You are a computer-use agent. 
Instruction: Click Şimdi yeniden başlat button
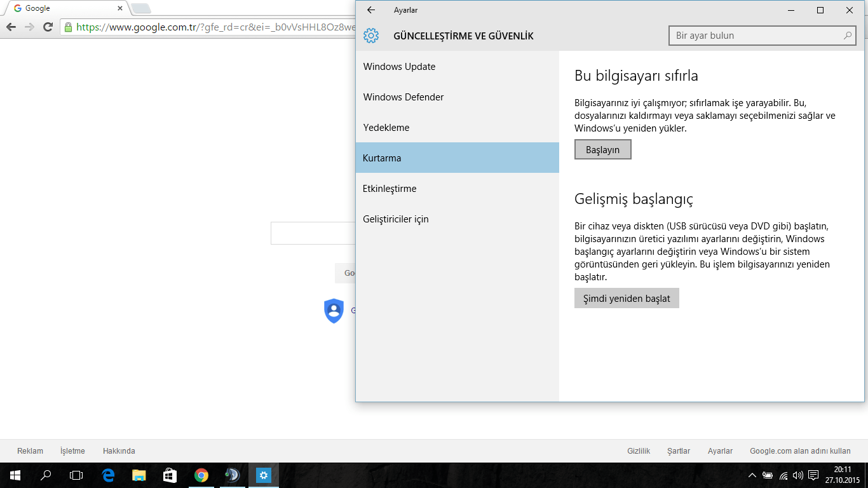[627, 298]
